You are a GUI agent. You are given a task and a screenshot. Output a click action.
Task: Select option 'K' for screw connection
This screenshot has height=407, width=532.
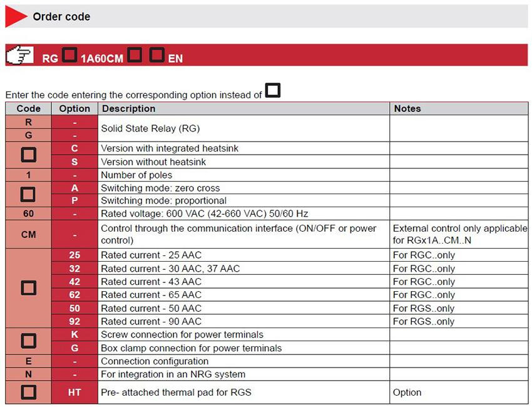[x=74, y=335]
